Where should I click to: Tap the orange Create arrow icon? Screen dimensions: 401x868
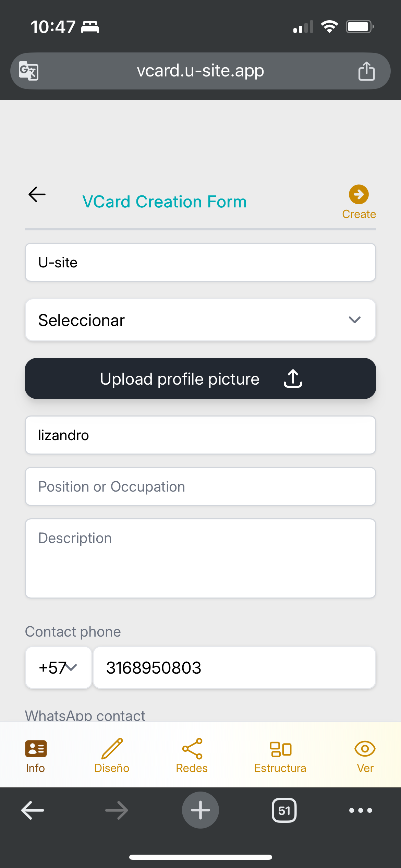(359, 194)
